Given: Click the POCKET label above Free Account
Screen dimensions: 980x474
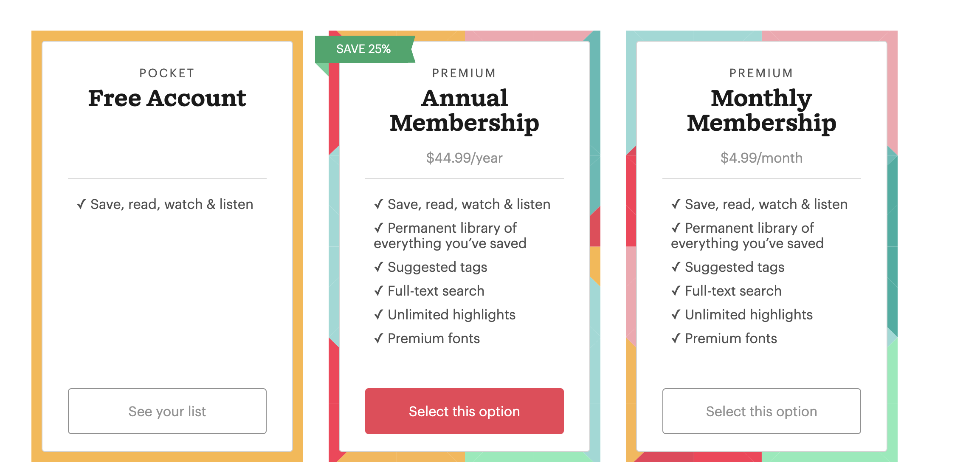Looking at the screenshot, I should [167, 73].
